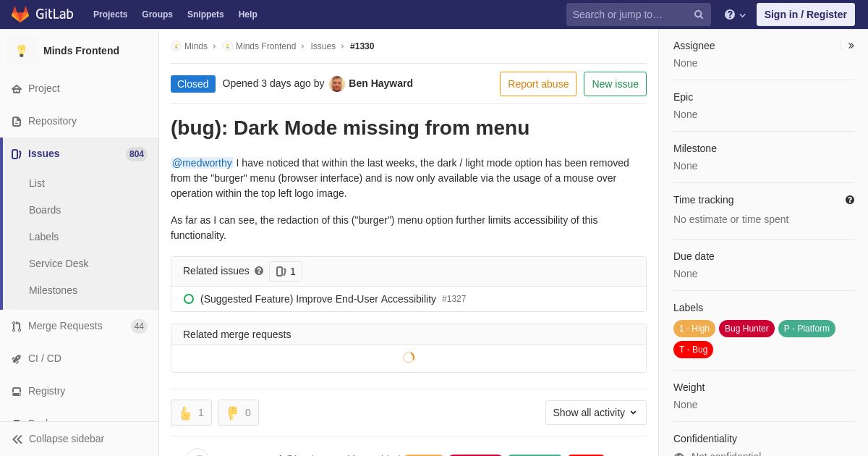Click Minds Frontend breadcrumb link
The width and height of the screenshot is (868, 456).
coord(265,46)
